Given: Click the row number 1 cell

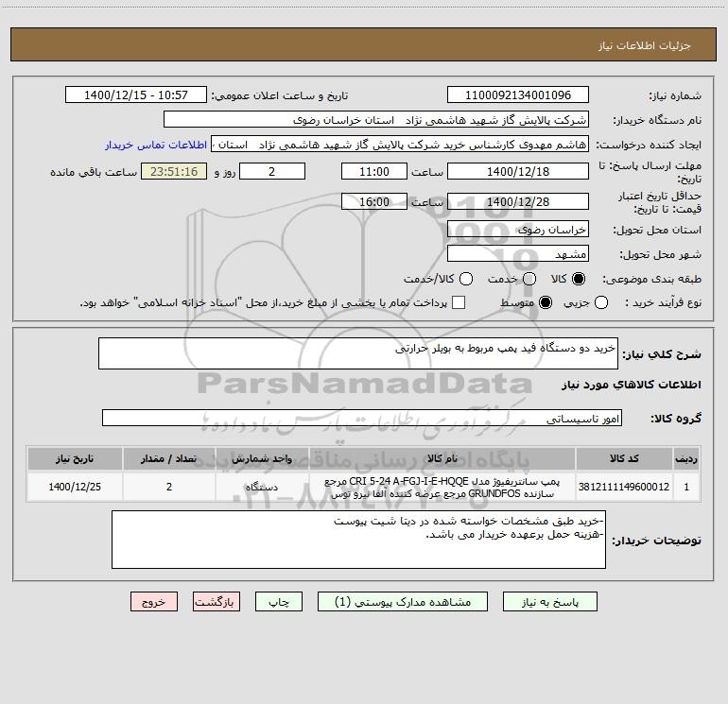Looking at the screenshot, I should click(x=686, y=487).
